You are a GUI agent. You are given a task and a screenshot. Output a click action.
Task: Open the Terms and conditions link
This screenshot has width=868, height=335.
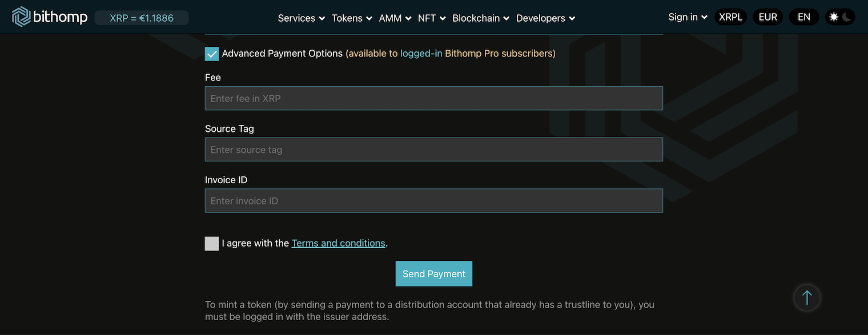(338, 243)
